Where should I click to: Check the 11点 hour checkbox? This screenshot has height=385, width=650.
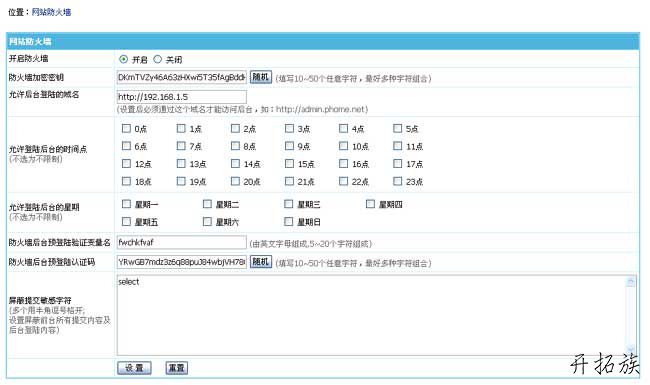398,146
